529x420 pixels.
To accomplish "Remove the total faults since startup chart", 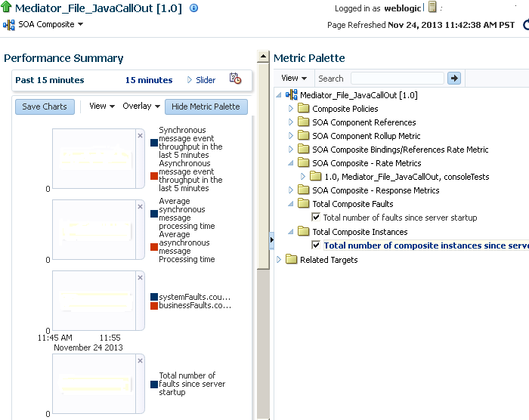I will click(x=140, y=360).
